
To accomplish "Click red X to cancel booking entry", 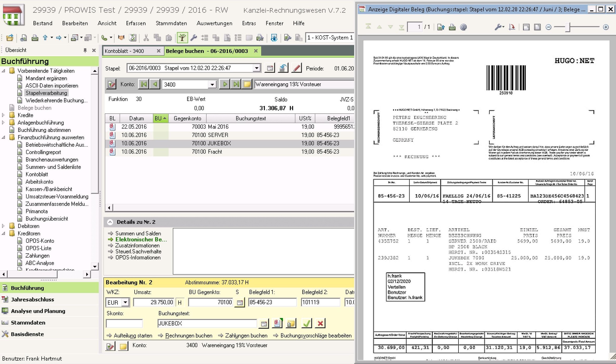I will pyautogui.click(x=320, y=323).
